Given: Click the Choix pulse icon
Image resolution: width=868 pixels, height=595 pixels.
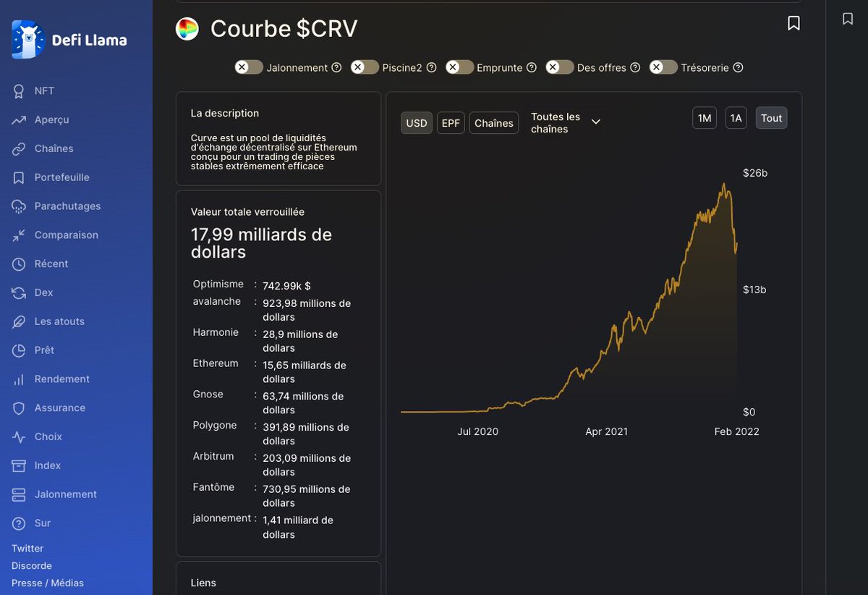Looking at the screenshot, I should pyautogui.click(x=19, y=437).
